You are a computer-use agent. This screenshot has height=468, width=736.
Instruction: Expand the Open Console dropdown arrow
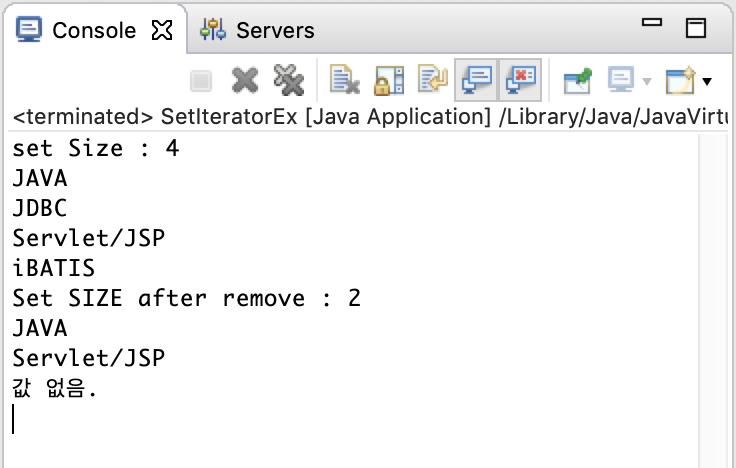(707, 82)
